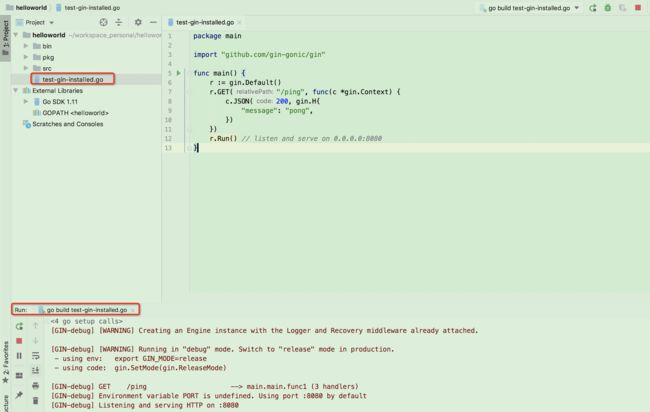Open the run configuration dropdown

pyautogui.click(x=529, y=8)
